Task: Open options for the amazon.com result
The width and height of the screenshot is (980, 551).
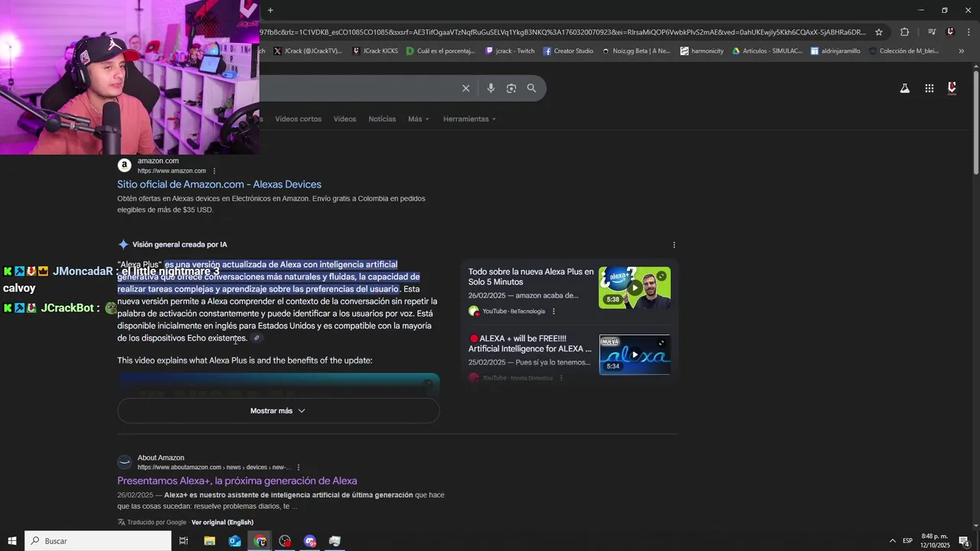Action: (x=214, y=171)
